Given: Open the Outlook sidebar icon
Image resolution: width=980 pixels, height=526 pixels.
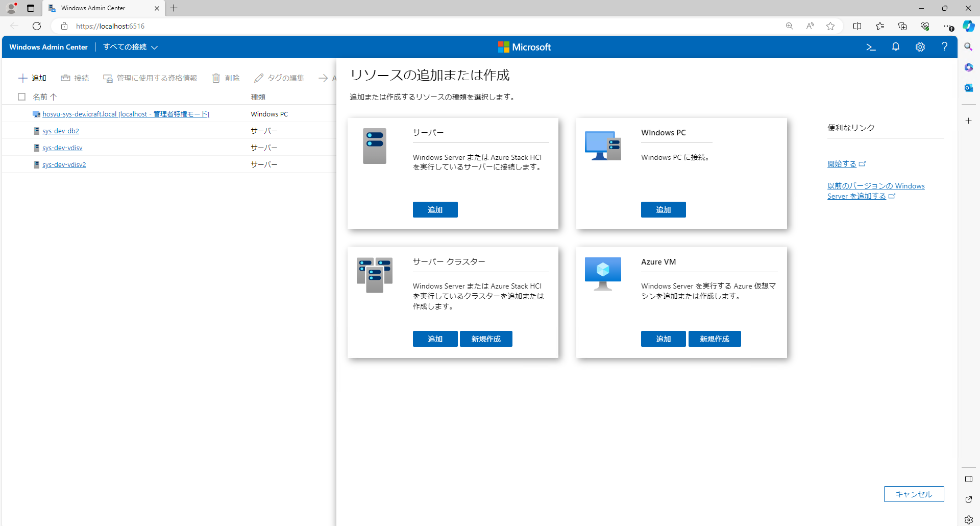Looking at the screenshot, I should pos(968,88).
